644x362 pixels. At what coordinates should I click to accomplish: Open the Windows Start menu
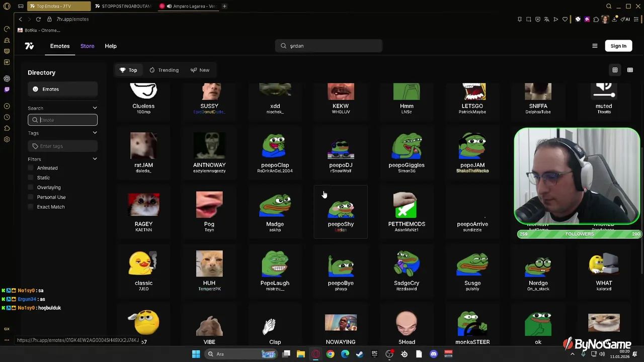coord(196,354)
